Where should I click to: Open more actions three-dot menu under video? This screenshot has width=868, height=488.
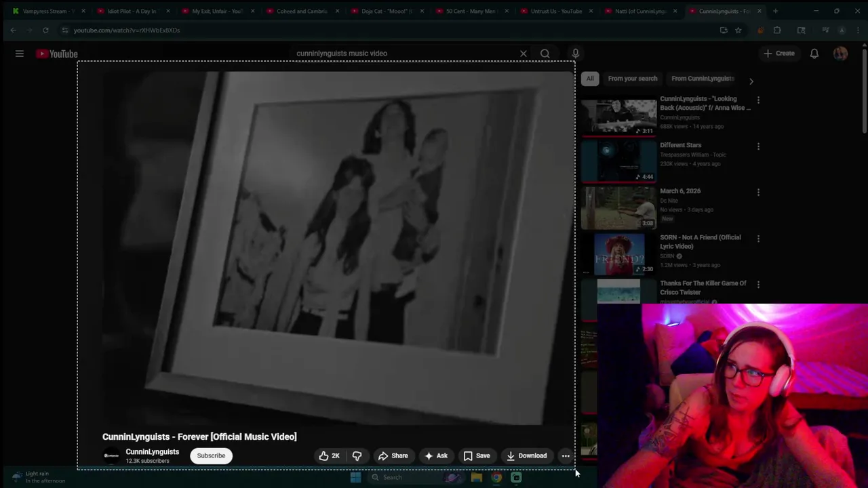(x=566, y=456)
